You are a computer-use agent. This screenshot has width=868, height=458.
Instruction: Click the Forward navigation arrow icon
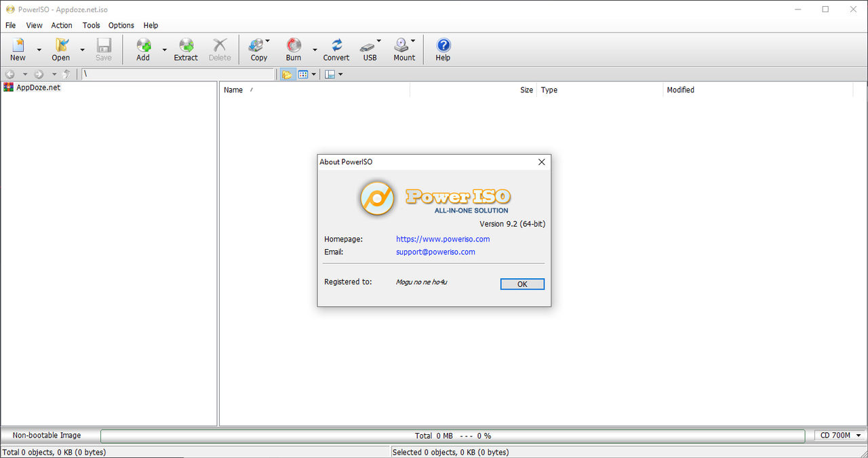click(x=39, y=74)
